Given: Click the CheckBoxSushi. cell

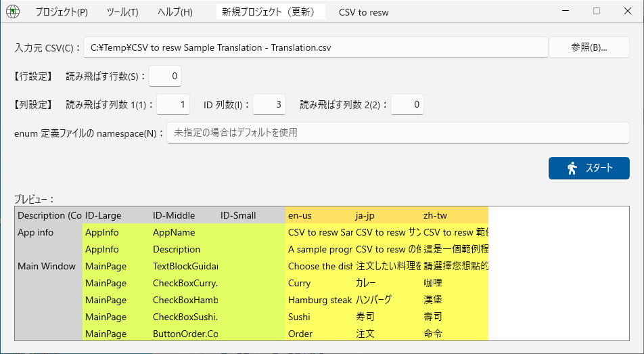Looking at the screenshot, I should [x=184, y=317].
